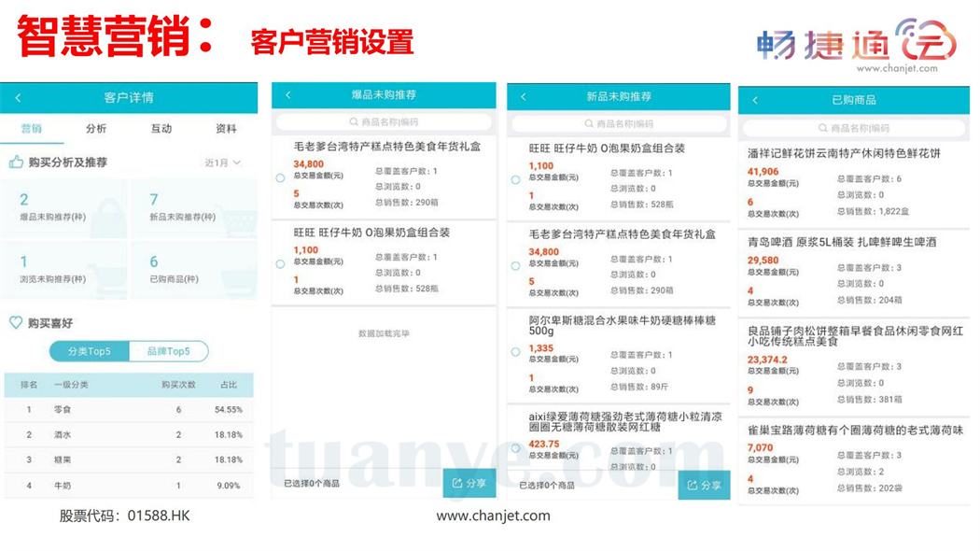This screenshot has height=551, width=980.
Task: Share selected items in 爆品未购推荐
Action: pos(469,484)
